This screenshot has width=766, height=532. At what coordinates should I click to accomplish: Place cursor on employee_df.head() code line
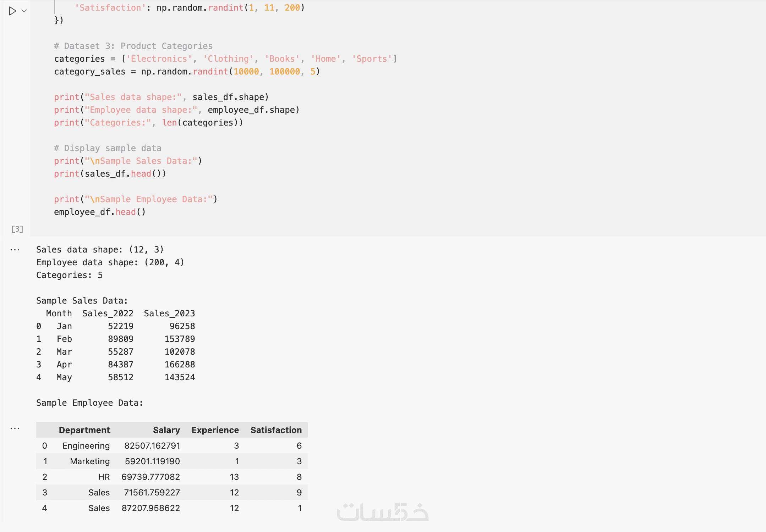[100, 212]
